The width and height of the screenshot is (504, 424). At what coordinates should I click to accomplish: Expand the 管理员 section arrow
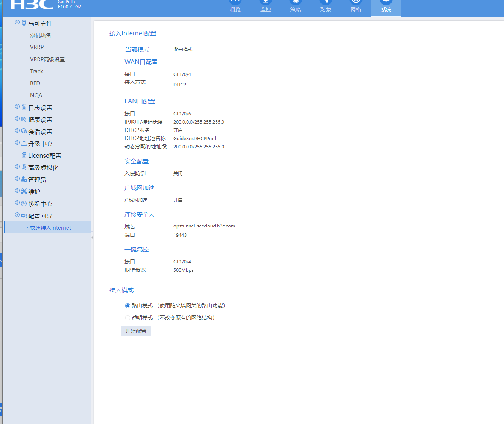17,179
